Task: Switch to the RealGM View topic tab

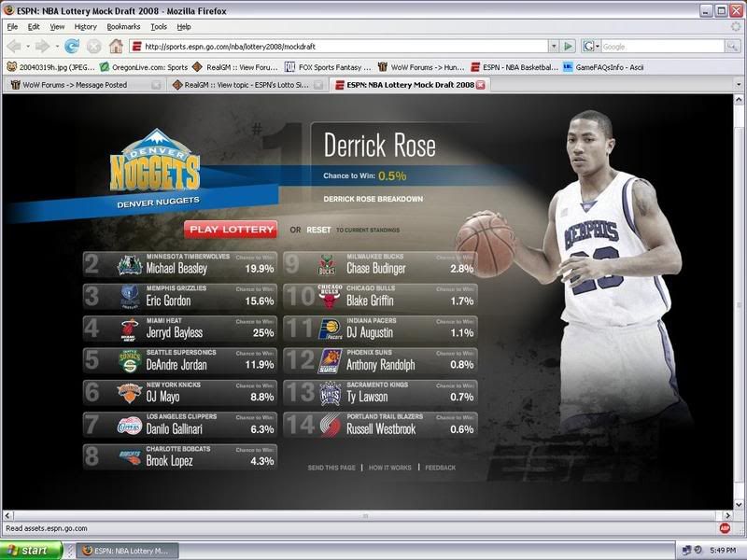Action: pos(247,85)
